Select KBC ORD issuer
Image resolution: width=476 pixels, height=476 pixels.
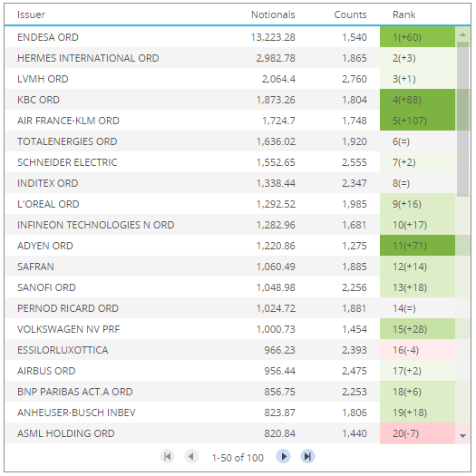point(39,100)
